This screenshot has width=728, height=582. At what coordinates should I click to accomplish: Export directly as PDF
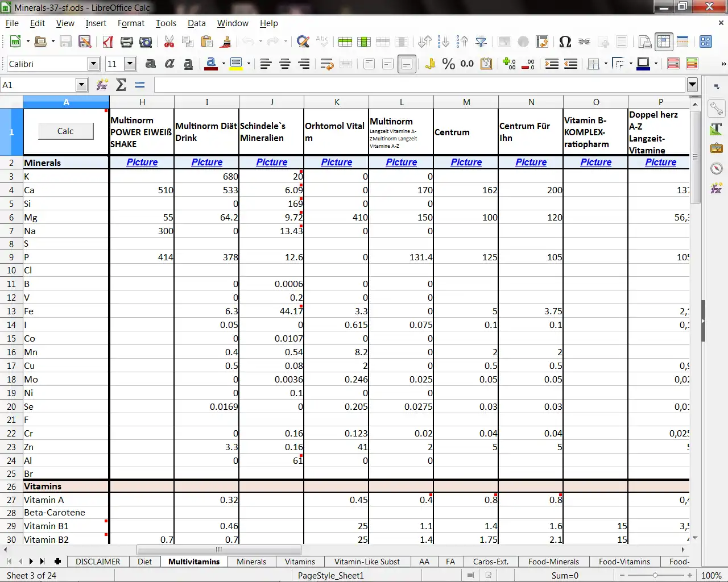point(108,41)
